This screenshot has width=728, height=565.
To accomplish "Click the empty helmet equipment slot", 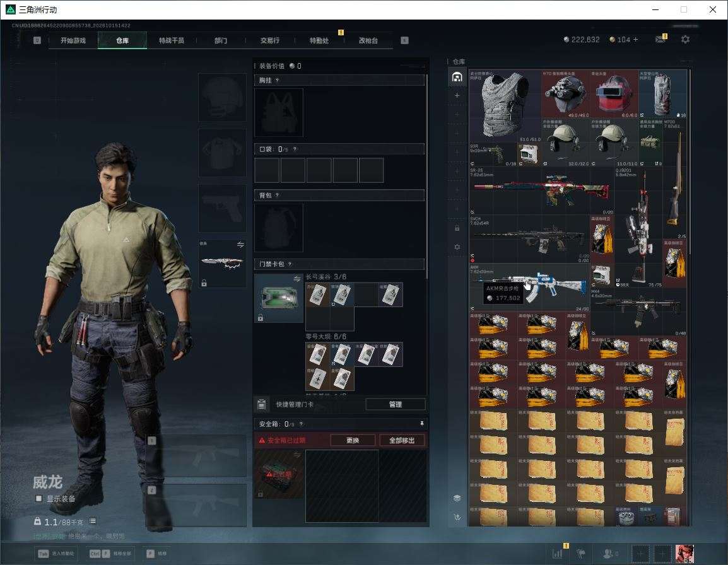I will point(222,97).
